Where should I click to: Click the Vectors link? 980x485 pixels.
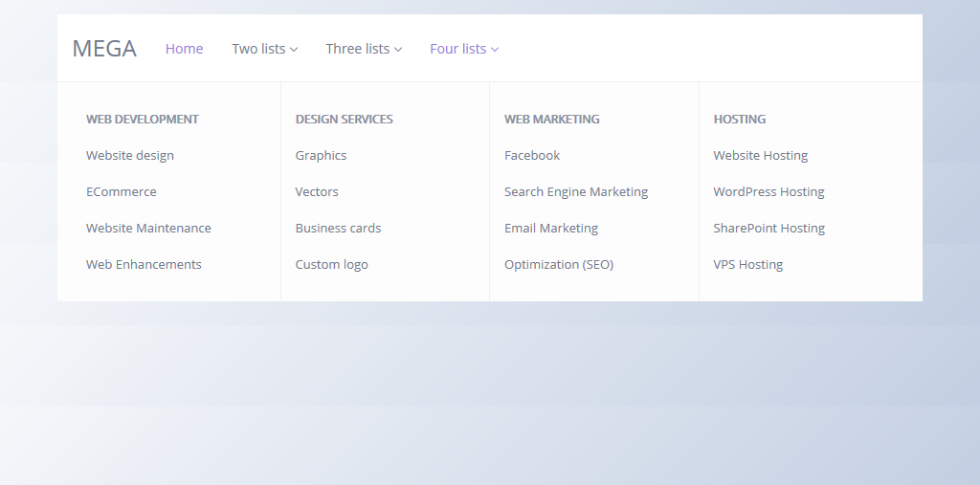pos(317,191)
